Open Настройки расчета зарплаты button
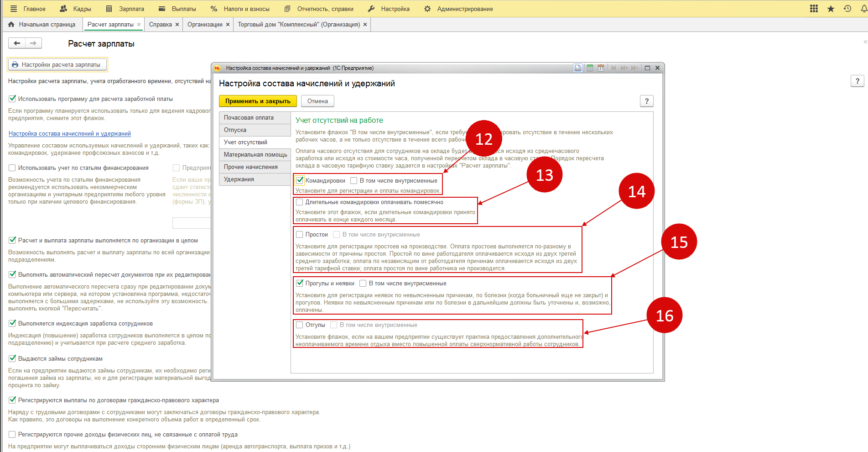This screenshot has width=868, height=452. click(57, 64)
